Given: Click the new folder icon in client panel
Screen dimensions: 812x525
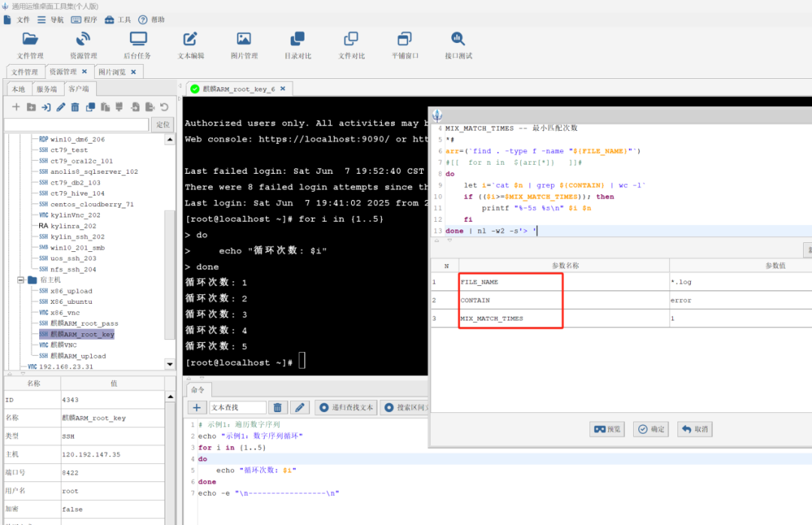Looking at the screenshot, I should tap(31, 107).
